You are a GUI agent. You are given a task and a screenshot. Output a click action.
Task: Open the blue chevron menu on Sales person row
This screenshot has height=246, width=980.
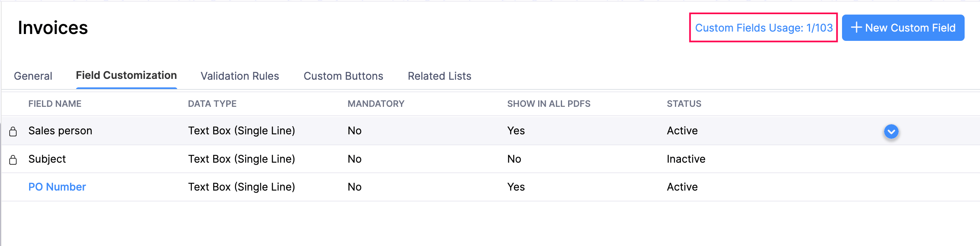(x=891, y=131)
